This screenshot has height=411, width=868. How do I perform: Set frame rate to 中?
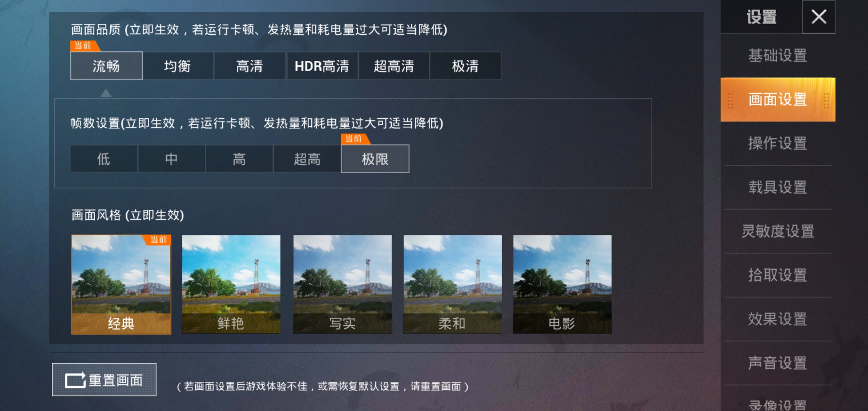tap(171, 159)
